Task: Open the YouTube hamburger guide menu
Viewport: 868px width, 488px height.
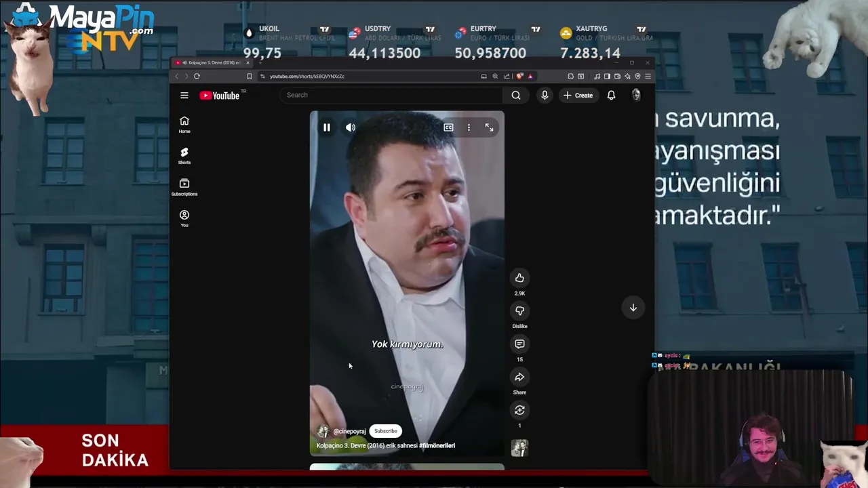Action: (x=184, y=96)
